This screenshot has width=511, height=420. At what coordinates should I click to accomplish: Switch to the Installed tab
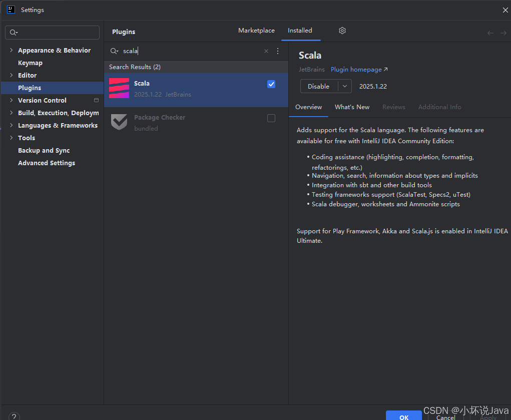pyautogui.click(x=300, y=31)
